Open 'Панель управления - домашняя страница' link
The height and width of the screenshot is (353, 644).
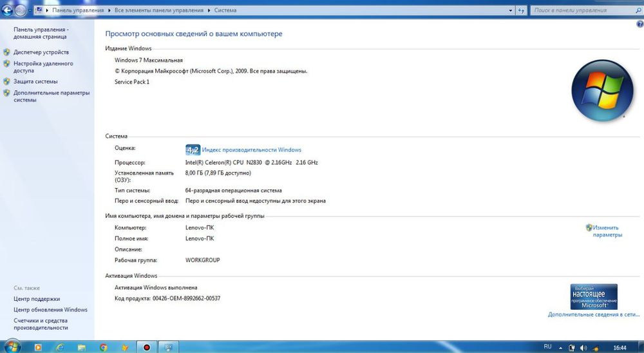pos(41,33)
